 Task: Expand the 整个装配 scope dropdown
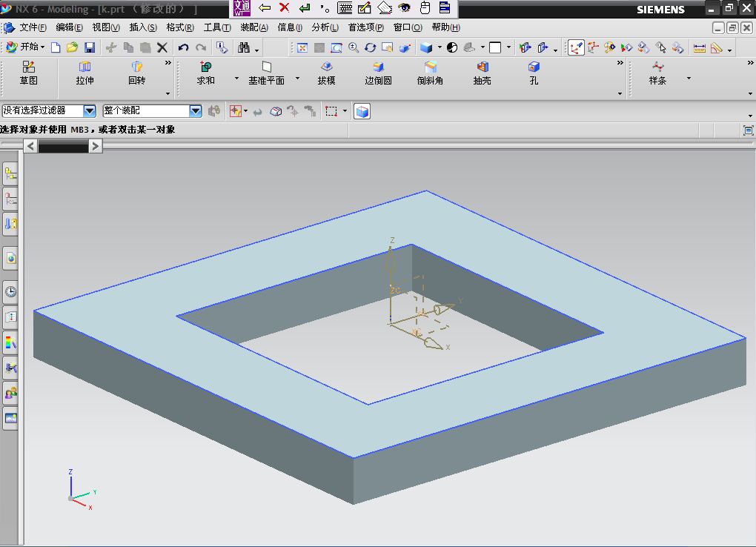[196, 111]
